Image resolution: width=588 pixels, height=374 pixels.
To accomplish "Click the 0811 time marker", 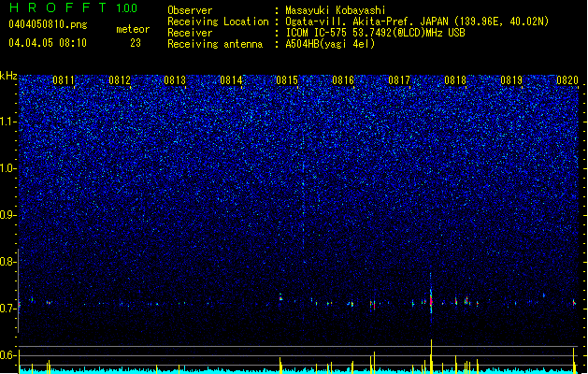I will pos(64,80).
